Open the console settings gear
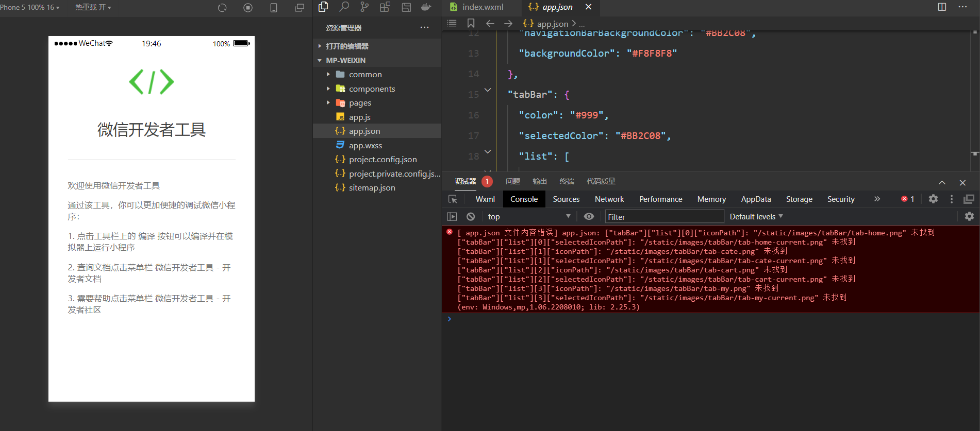The width and height of the screenshot is (980, 431). click(x=969, y=216)
